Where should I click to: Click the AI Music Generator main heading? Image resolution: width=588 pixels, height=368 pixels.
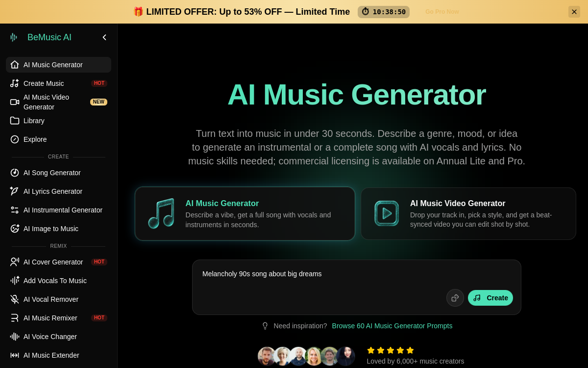coord(357,94)
